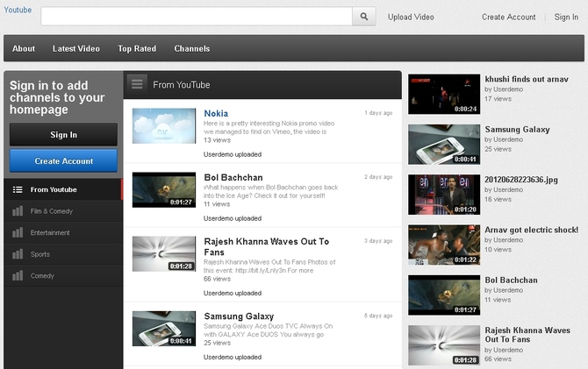This screenshot has height=369, width=588.
Task: Open Upload Video link
Action: tap(411, 17)
